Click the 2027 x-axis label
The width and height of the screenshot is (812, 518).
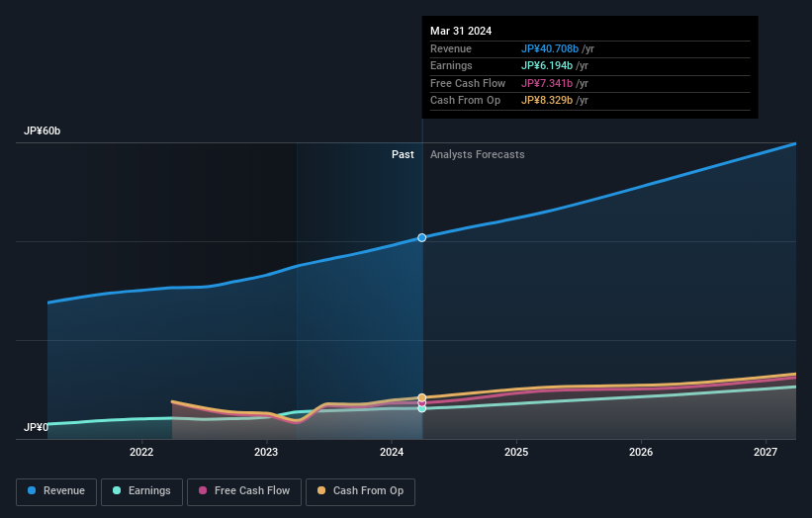pos(766,452)
